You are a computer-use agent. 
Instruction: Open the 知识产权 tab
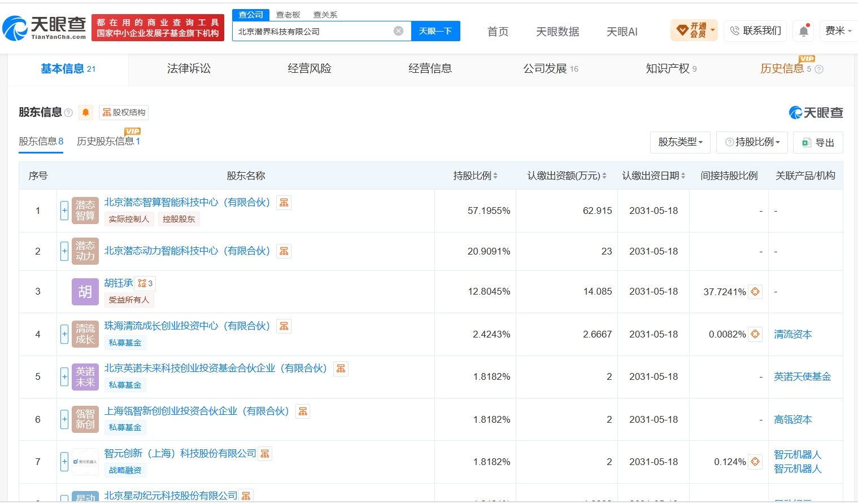click(x=671, y=69)
